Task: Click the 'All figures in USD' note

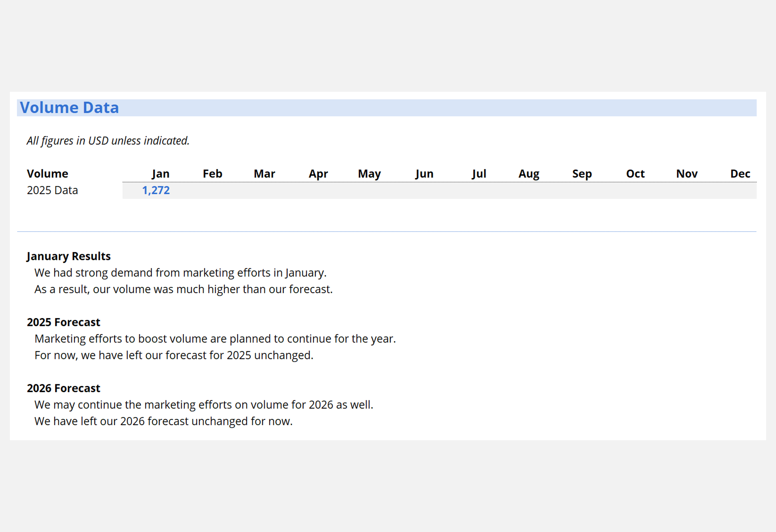Action: point(108,141)
